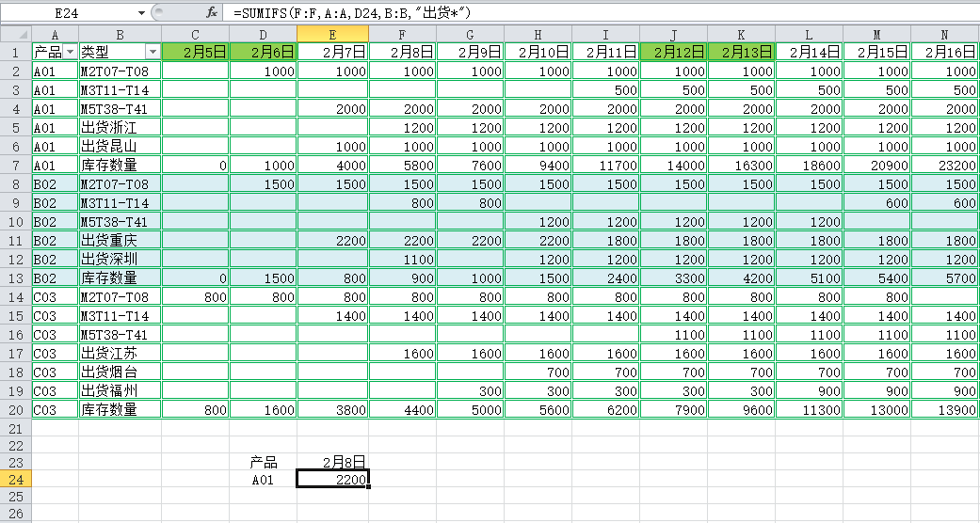This screenshot has height=523, width=980.
Task: Select cell 出货重庆 in row 11
Action: point(120,240)
